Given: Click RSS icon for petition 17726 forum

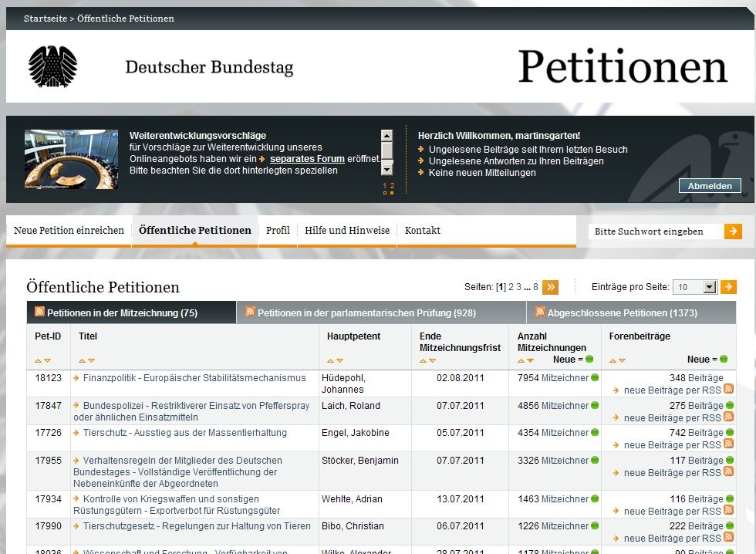Looking at the screenshot, I should [728, 444].
